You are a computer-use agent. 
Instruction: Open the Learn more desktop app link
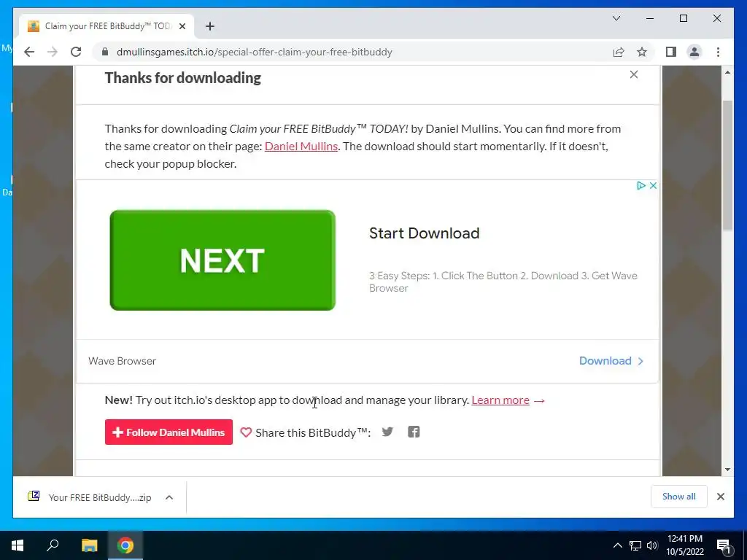point(500,400)
